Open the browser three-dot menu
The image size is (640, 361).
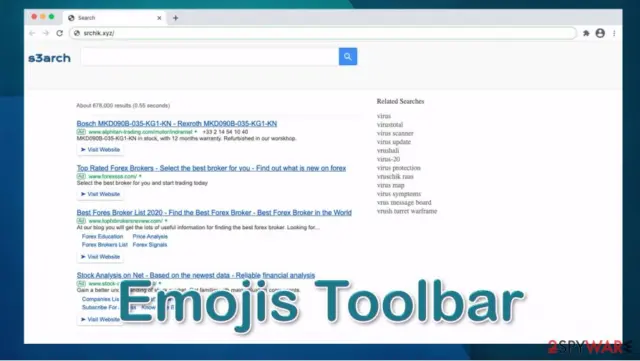(x=614, y=33)
